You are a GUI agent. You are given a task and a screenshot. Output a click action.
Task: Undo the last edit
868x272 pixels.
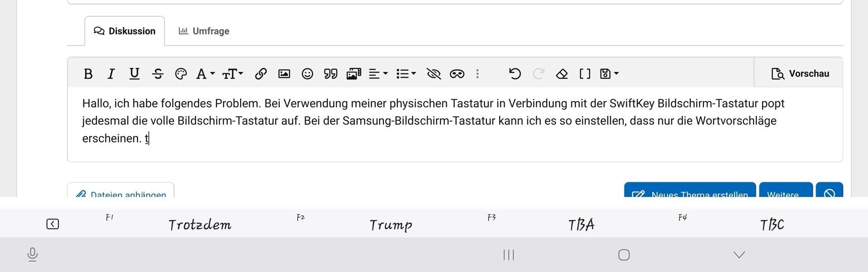click(x=514, y=74)
